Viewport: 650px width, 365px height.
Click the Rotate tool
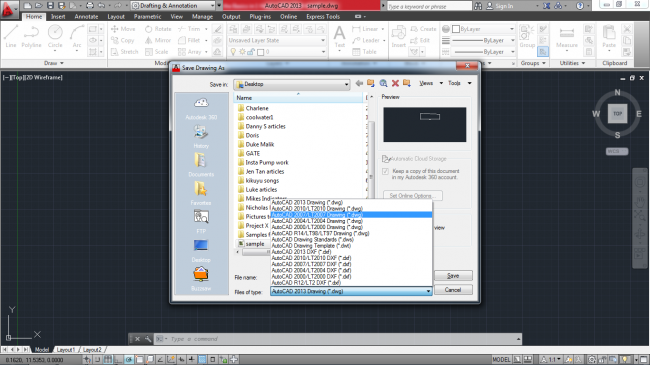[x=158, y=29]
